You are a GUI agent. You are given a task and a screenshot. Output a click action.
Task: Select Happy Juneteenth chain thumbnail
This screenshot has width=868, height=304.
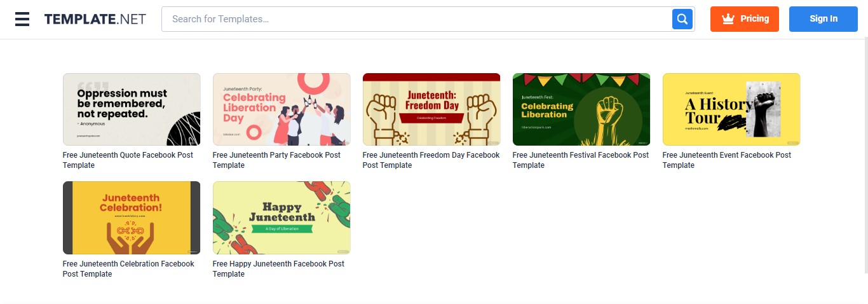point(281,218)
